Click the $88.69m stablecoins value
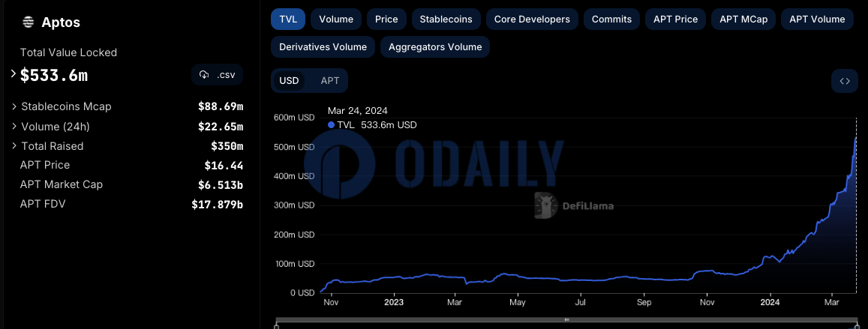 point(221,106)
